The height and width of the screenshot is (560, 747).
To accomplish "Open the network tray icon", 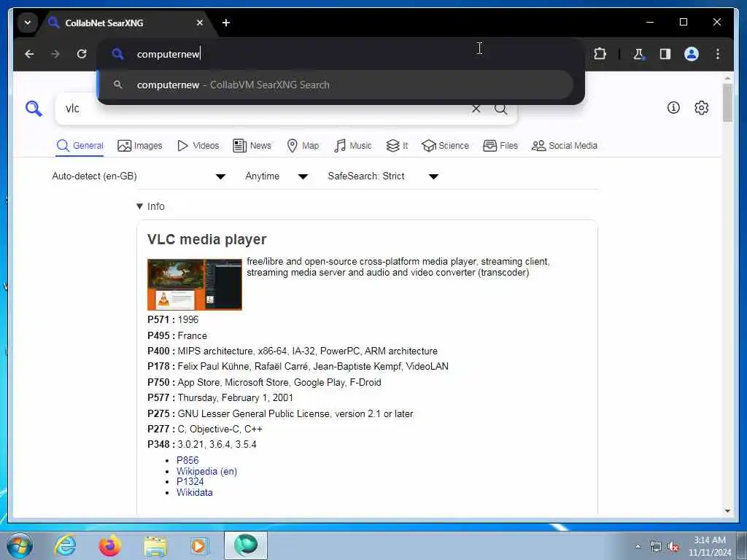I will [656, 547].
